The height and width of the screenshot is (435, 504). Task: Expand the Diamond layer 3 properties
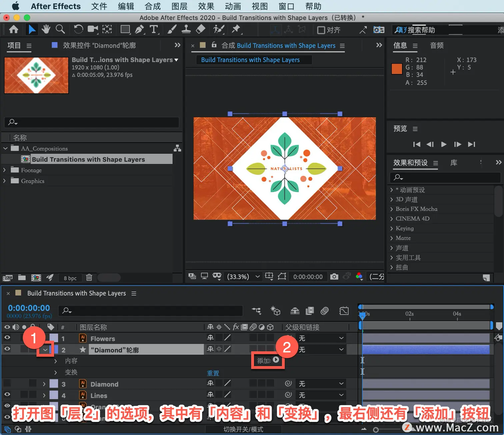coord(44,384)
